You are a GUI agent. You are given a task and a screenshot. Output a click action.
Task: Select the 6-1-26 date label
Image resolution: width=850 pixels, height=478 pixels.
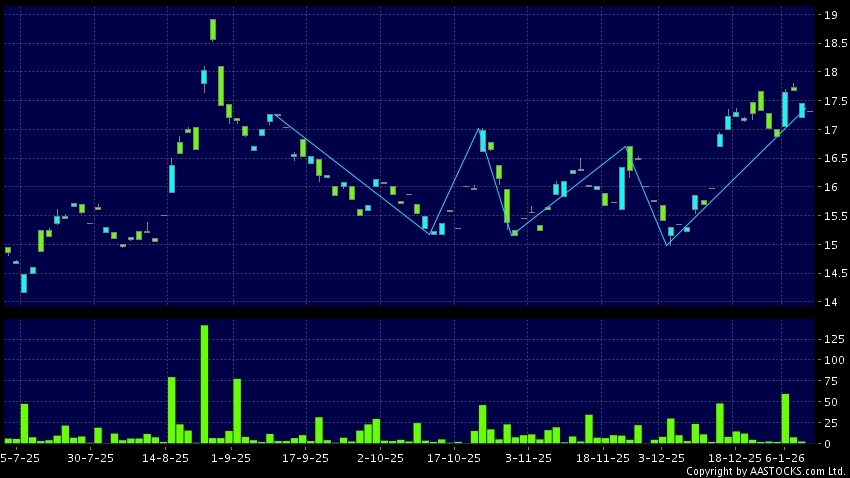tap(784, 457)
